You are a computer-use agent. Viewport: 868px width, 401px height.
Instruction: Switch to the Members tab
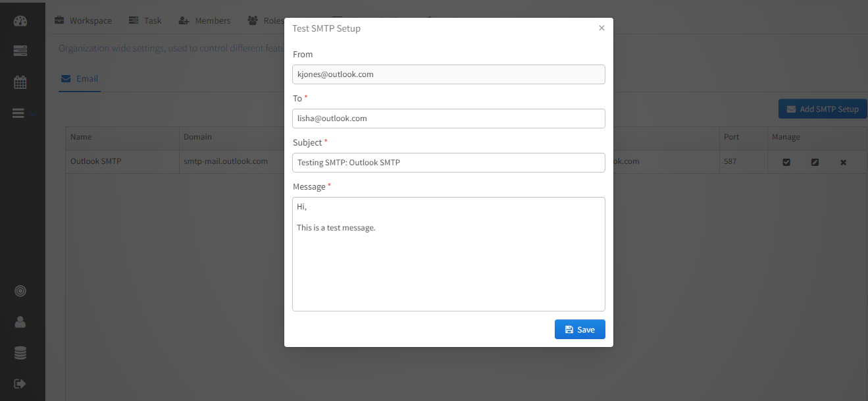point(205,20)
